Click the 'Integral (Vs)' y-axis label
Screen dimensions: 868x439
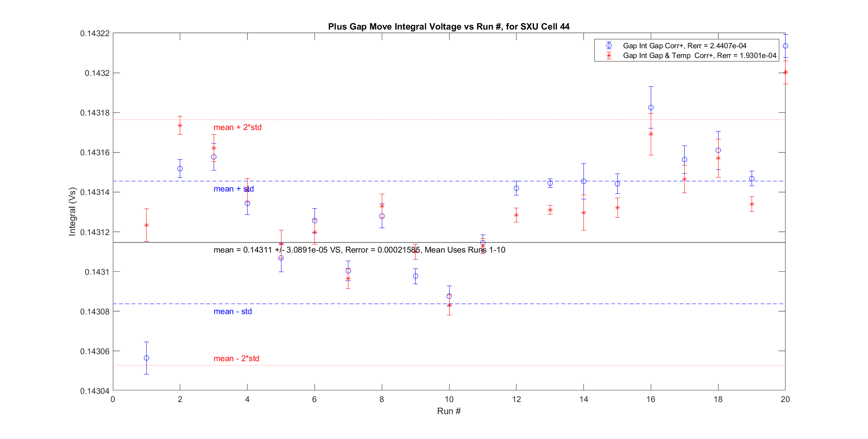point(72,211)
